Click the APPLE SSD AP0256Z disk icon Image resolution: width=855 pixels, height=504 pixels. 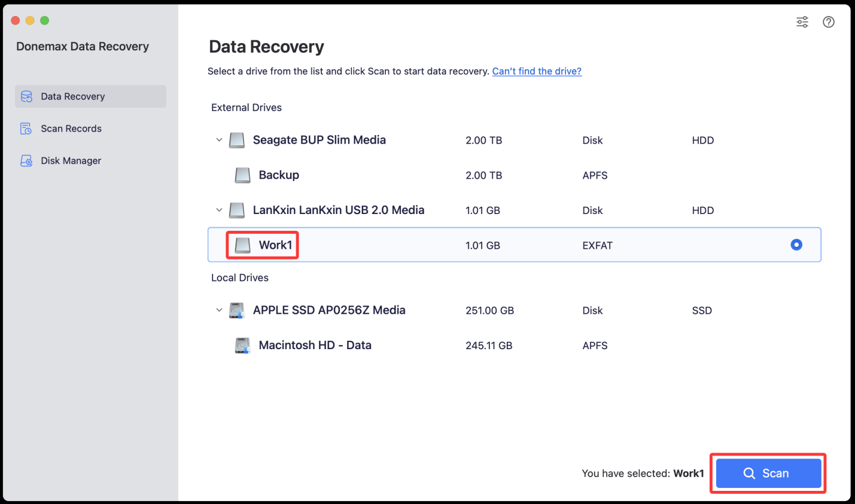pyautogui.click(x=237, y=310)
